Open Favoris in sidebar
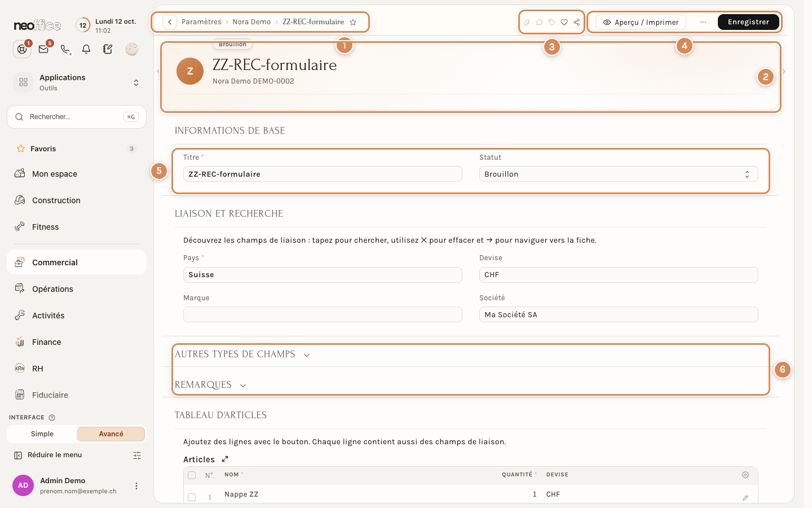The height and width of the screenshot is (508, 812). coord(77,148)
